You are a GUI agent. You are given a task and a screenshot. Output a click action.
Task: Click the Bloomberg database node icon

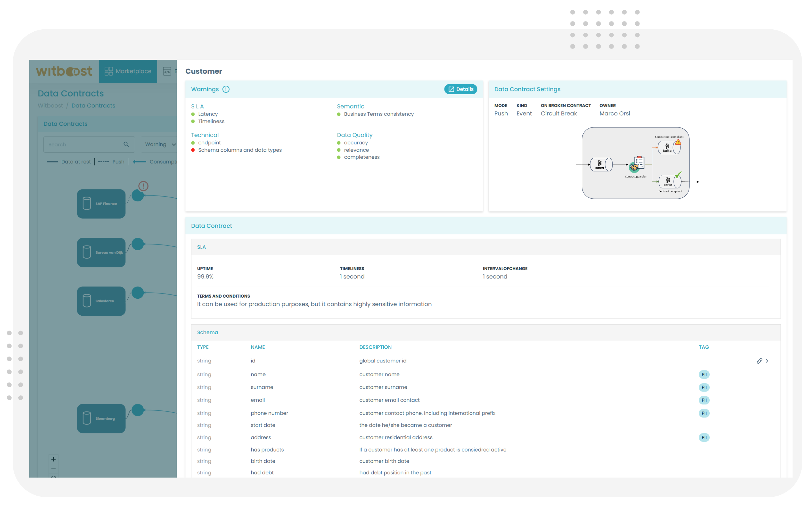pyautogui.click(x=87, y=417)
